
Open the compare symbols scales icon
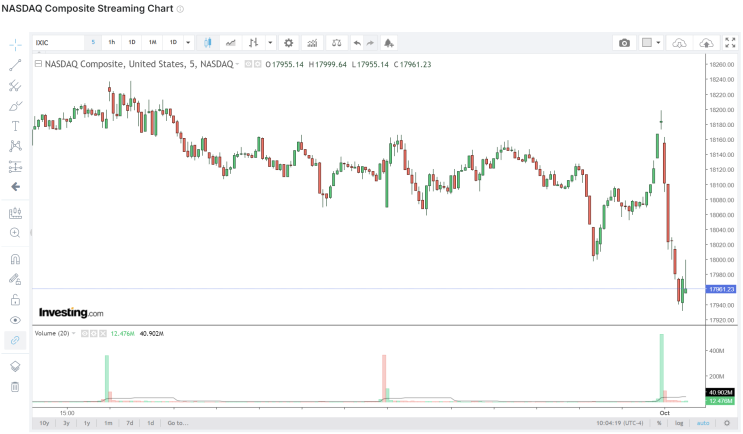point(336,43)
